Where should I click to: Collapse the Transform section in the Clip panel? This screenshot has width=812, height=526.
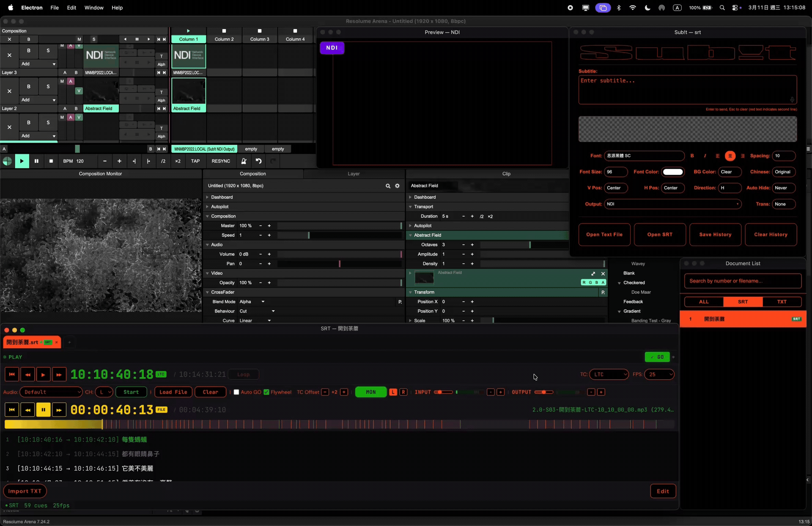(x=410, y=292)
